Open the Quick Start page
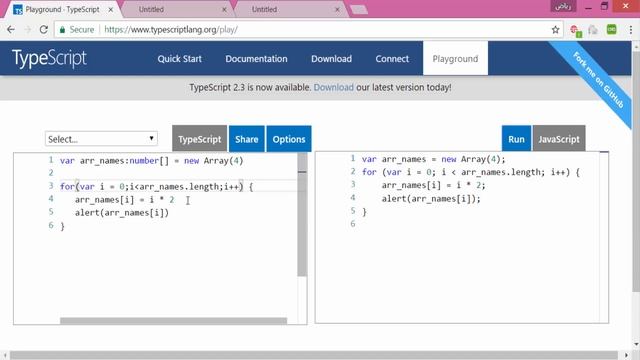Viewport: 640px width, 360px height. [x=180, y=59]
